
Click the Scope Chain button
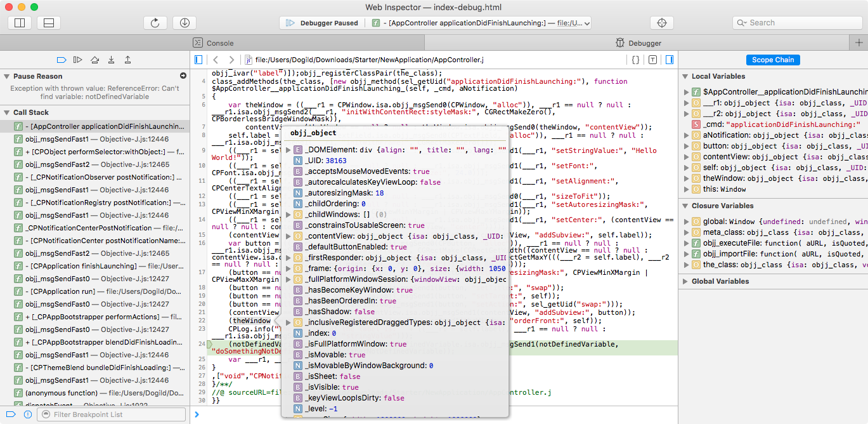tap(772, 60)
